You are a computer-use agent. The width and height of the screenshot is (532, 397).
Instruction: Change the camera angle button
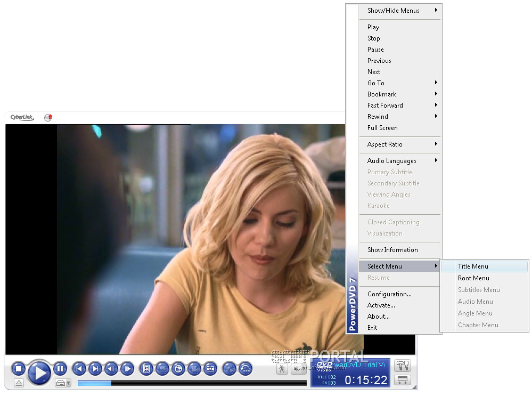tap(194, 368)
